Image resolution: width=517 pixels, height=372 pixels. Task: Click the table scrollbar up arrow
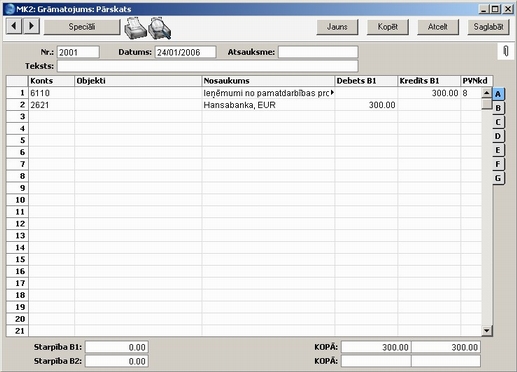point(487,93)
